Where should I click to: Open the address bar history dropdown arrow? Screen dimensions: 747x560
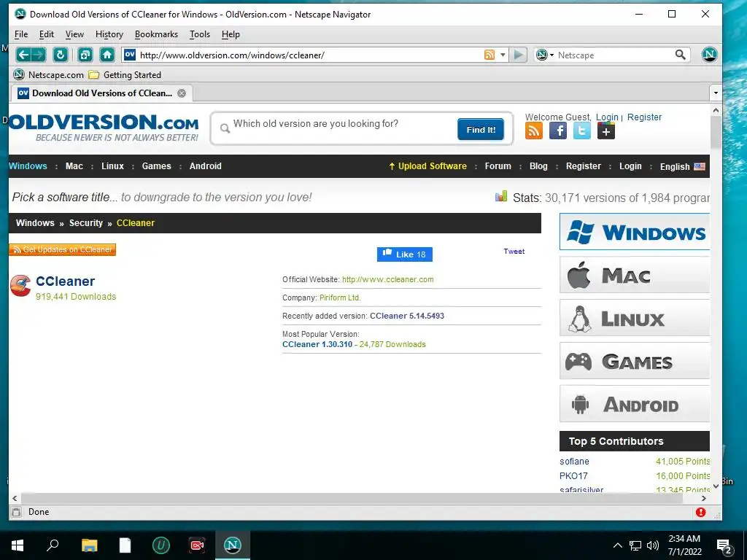503,55
